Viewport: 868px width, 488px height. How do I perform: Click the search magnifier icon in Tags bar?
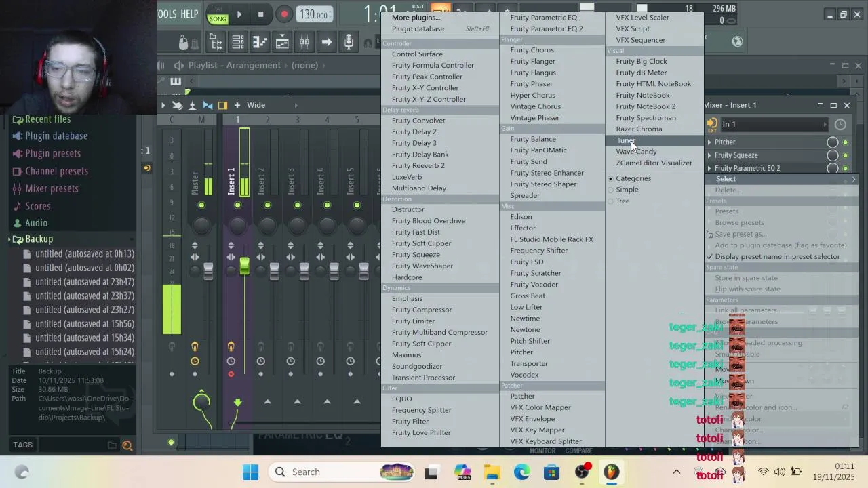[x=127, y=445]
